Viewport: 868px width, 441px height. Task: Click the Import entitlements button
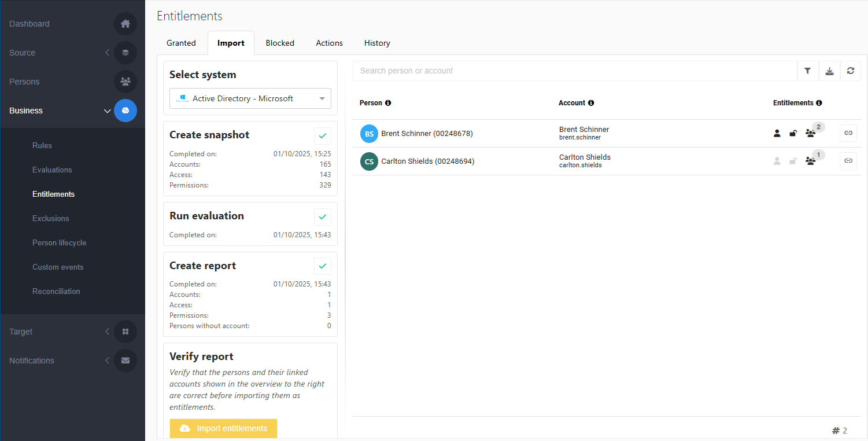coord(223,428)
